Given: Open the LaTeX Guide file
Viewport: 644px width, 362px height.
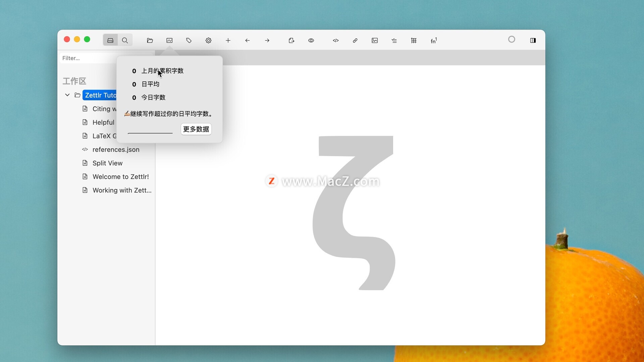Looking at the screenshot, I should point(104,136).
